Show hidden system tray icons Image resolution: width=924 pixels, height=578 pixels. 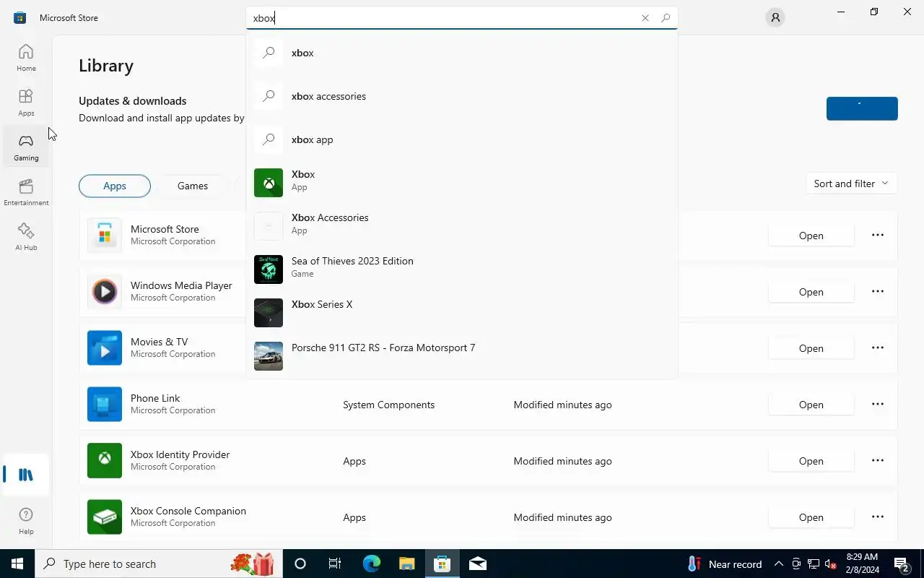[x=778, y=564]
